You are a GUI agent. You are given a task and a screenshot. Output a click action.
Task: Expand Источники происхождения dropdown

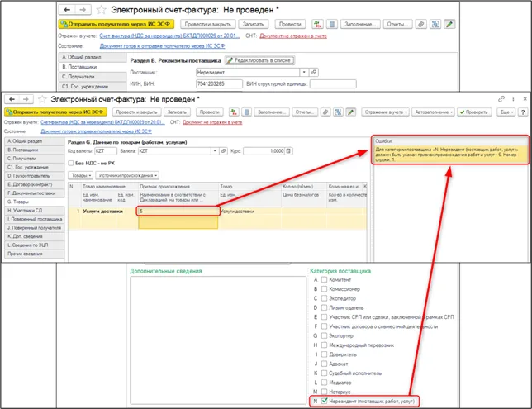[x=127, y=175]
